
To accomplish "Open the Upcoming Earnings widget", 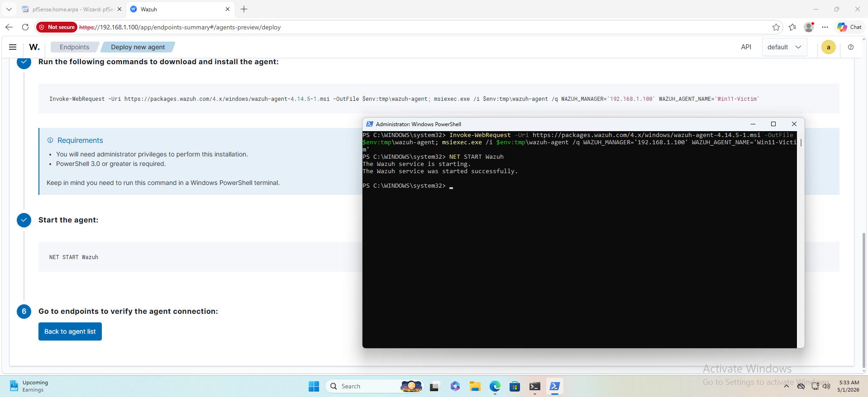I will (29, 386).
